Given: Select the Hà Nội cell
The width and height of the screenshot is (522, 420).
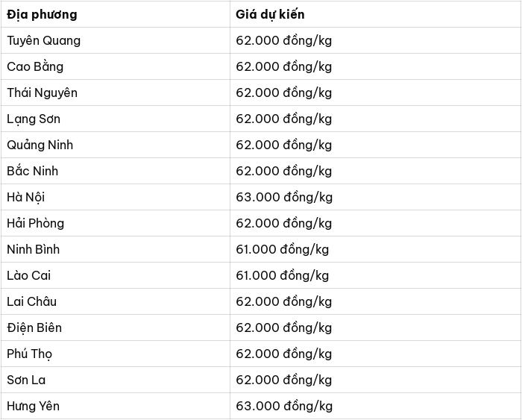Looking at the screenshot, I should pyautogui.click(x=25, y=197).
